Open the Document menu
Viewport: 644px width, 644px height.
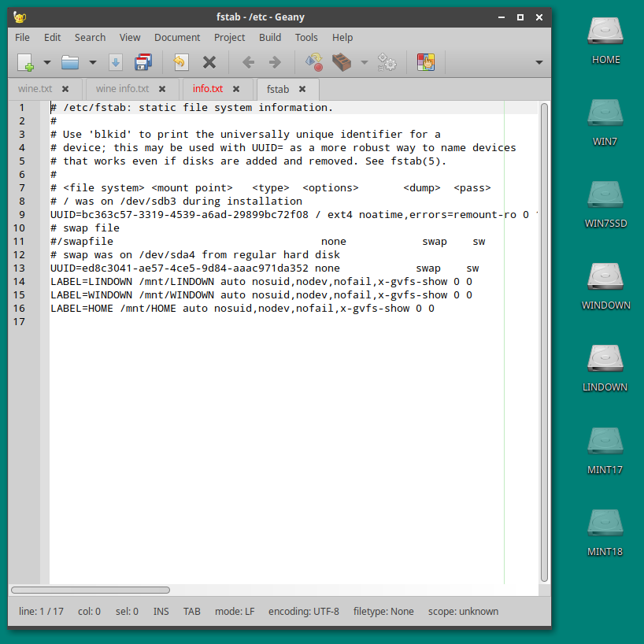tap(177, 37)
